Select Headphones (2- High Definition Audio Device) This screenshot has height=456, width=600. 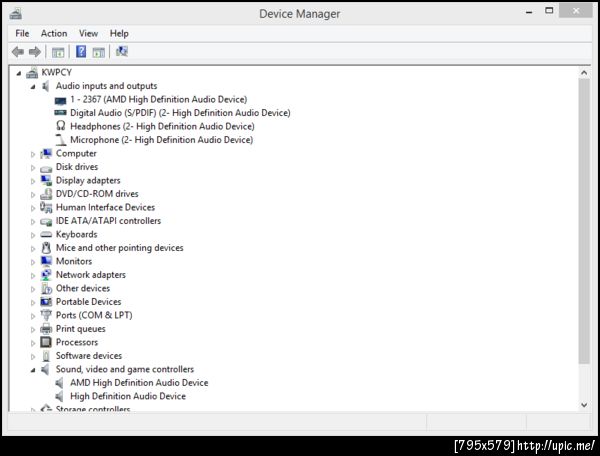point(162,126)
